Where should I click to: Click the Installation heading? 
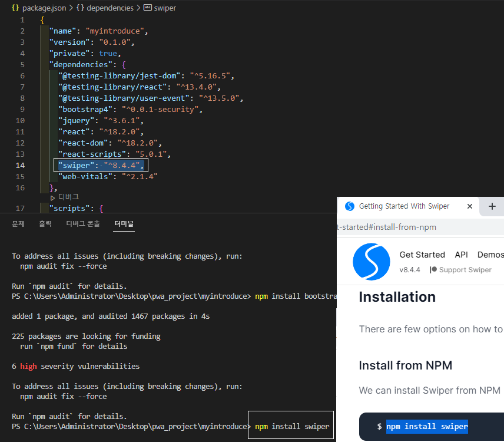point(397,297)
